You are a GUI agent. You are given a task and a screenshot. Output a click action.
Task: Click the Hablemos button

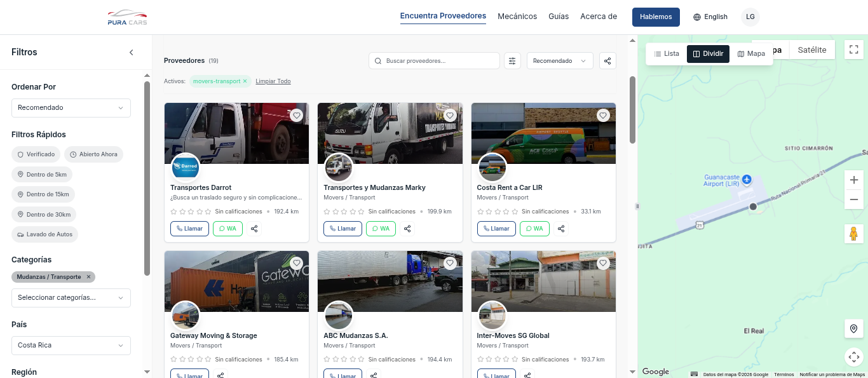(x=656, y=17)
